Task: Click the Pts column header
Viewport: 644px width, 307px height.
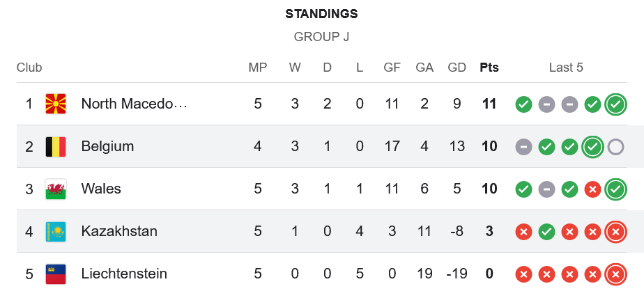Action: click(489, 68)
